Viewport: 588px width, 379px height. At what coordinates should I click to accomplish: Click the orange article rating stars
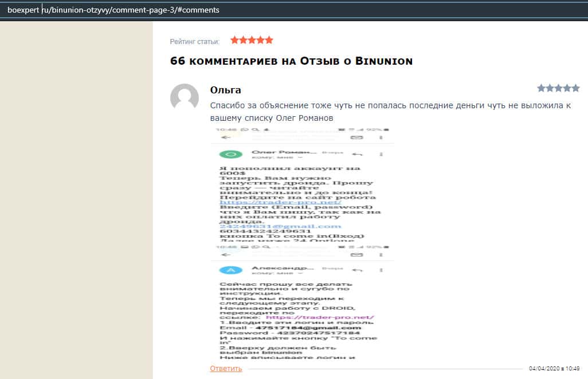click(252, 40)
